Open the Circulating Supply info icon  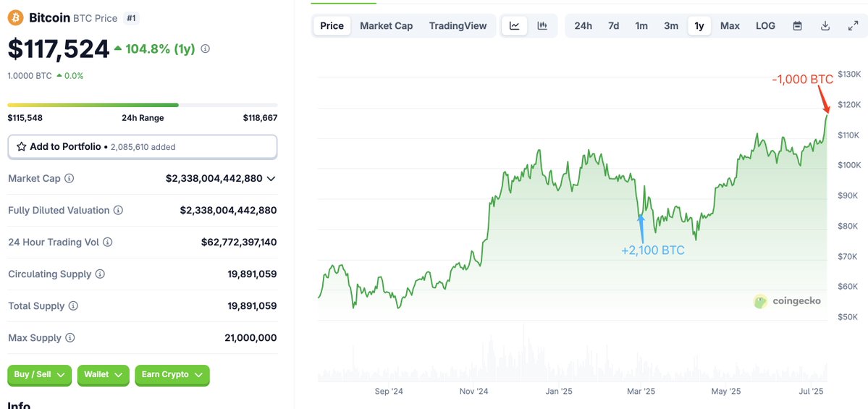tap(100, 274)
